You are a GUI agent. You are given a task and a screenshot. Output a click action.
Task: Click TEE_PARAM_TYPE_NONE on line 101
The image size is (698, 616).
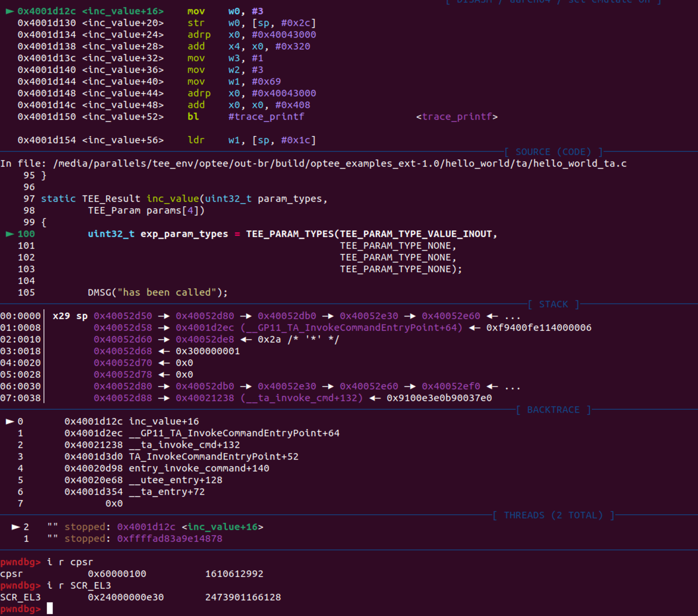point(395,245)
